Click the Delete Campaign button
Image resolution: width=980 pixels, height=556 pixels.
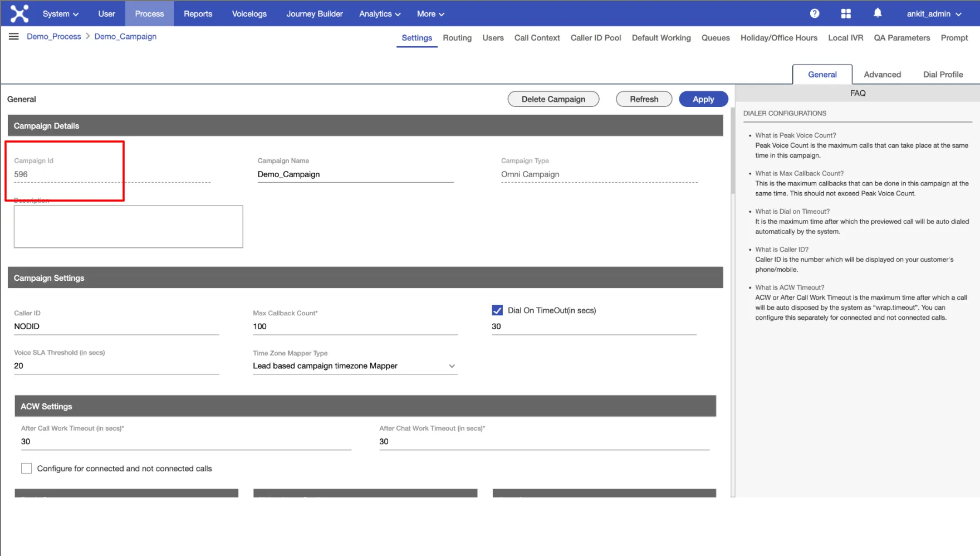(x=553, y=99)
